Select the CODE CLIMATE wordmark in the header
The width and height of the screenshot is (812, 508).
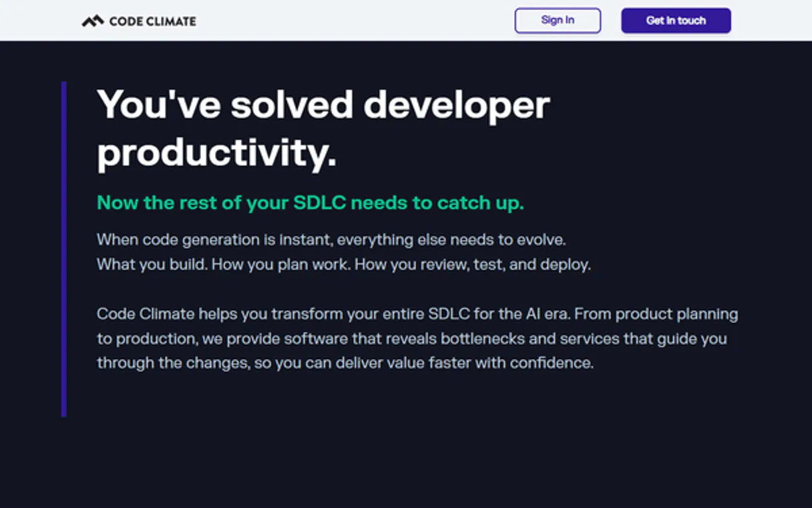pos(152,21)
